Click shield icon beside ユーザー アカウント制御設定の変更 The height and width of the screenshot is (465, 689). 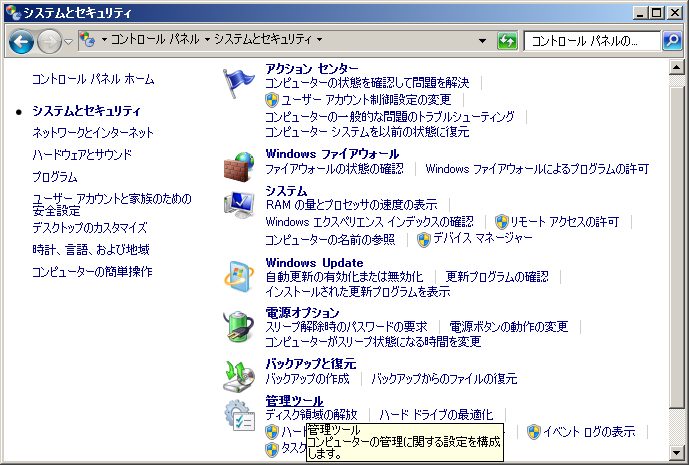[272, 100]
